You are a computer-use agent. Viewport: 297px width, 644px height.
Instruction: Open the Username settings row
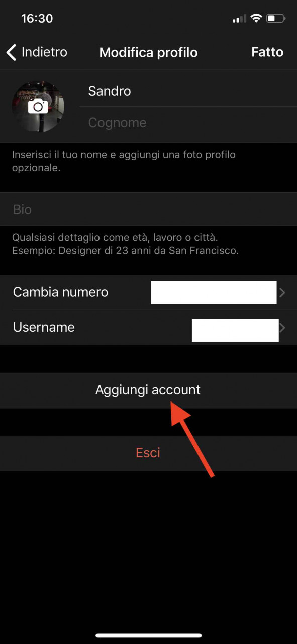[148, 328]
